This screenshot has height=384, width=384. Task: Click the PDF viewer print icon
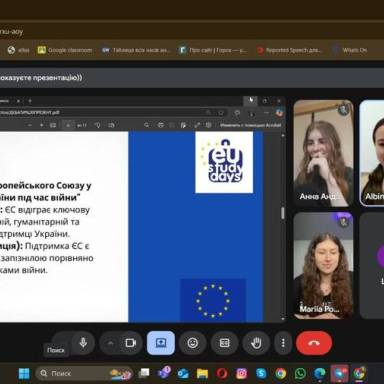161,125
